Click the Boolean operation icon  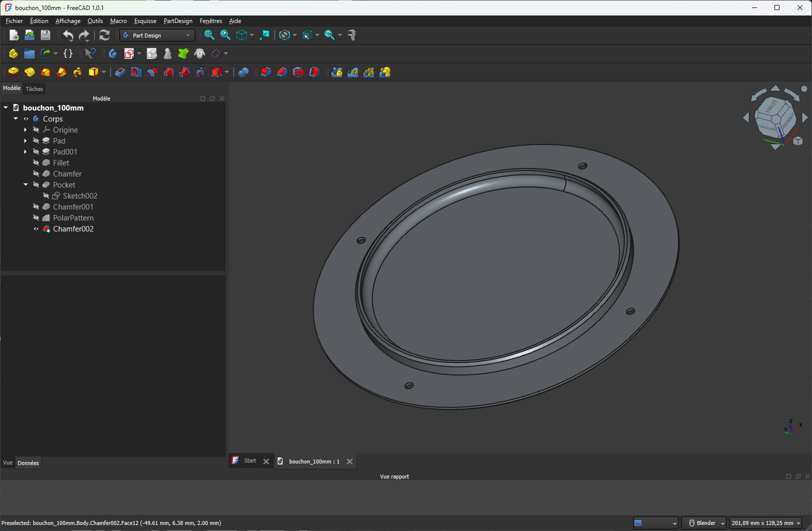[x=244, y=72]
